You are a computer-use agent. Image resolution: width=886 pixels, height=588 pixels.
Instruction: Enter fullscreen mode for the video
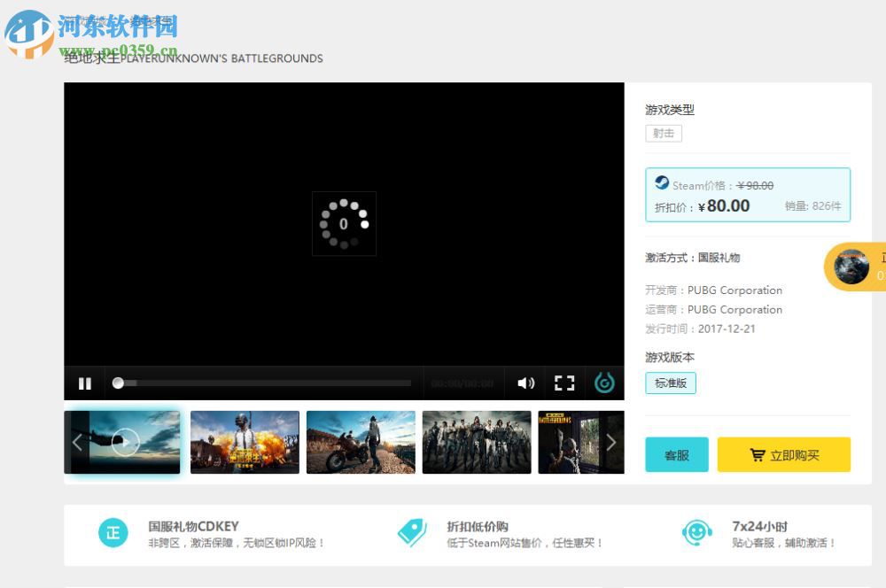tap(564, 383)
